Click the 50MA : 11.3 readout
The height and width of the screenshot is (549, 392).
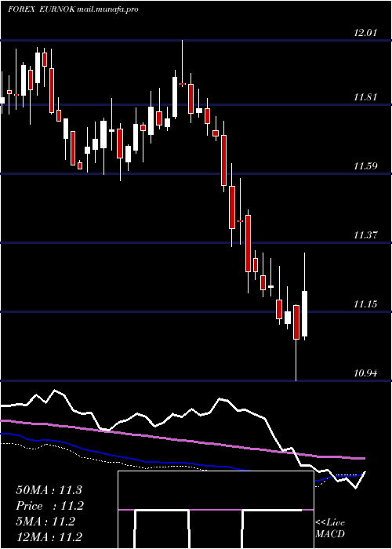click(x=49, y=490)
